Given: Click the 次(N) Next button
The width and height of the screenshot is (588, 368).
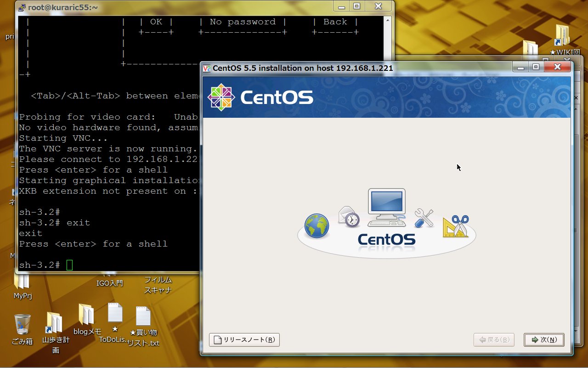Looking at the screenshot, I should pos(544,340).
